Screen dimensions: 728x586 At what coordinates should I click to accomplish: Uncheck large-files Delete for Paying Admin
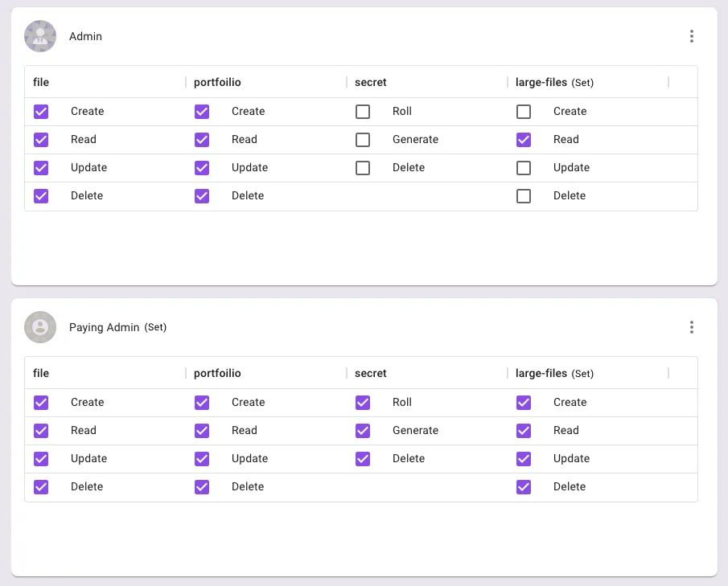[524, 487]
